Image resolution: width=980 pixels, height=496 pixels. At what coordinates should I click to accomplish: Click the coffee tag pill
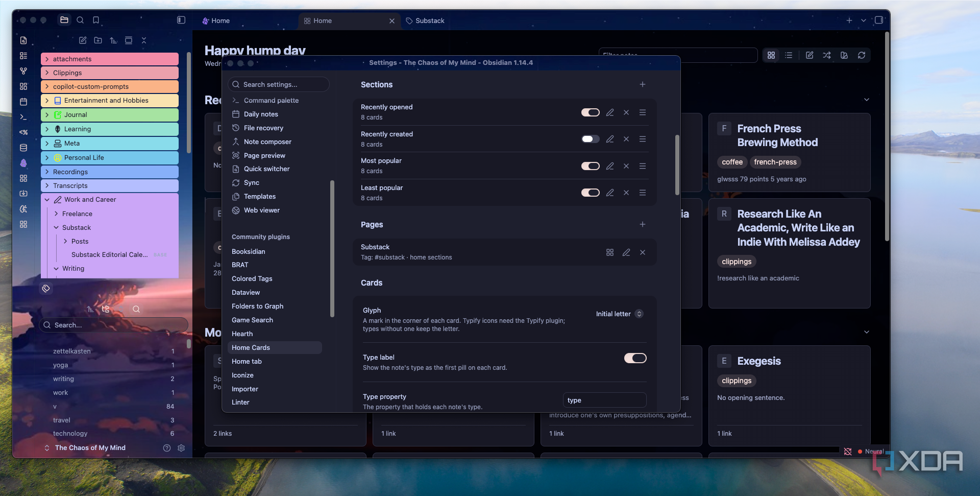click(x=732, y=162)
